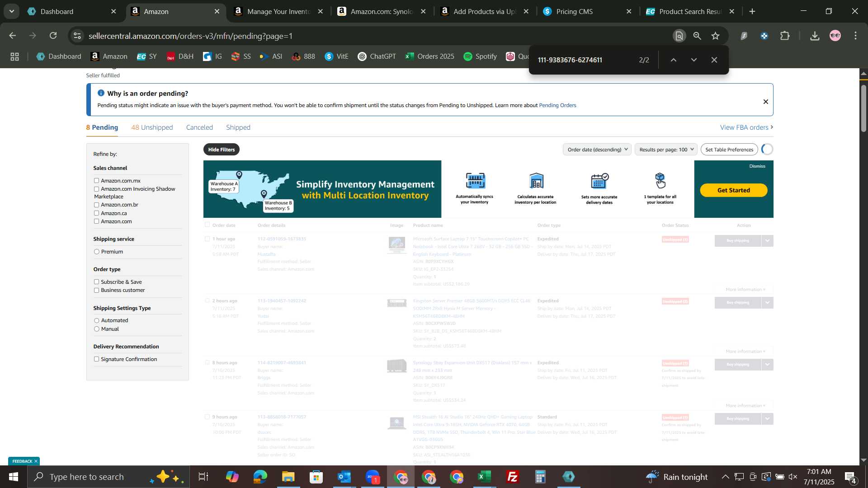
Task: Switch to the 8 Pending tab
Action: 102,127
